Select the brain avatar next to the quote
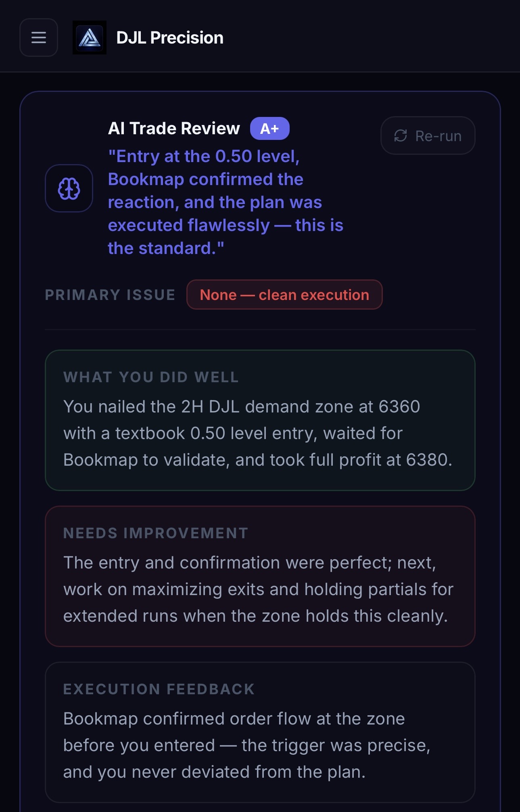The image size is (520, 812). (x=69, y=188)
